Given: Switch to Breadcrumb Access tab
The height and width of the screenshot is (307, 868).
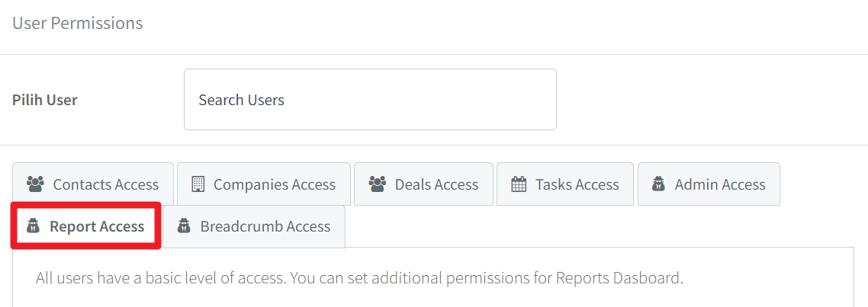Looking at the screenshot, I should (254, 226).
